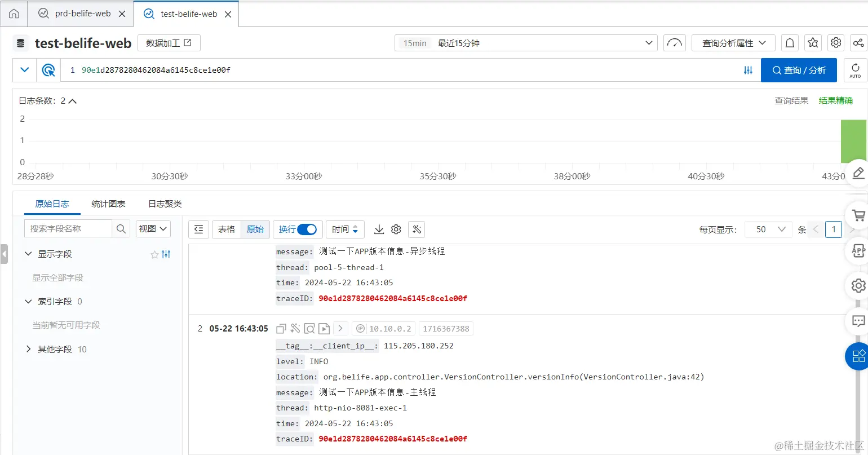Screen dimensions: 868x455
Task: Click the download logs icon
Action: (379, 229)
